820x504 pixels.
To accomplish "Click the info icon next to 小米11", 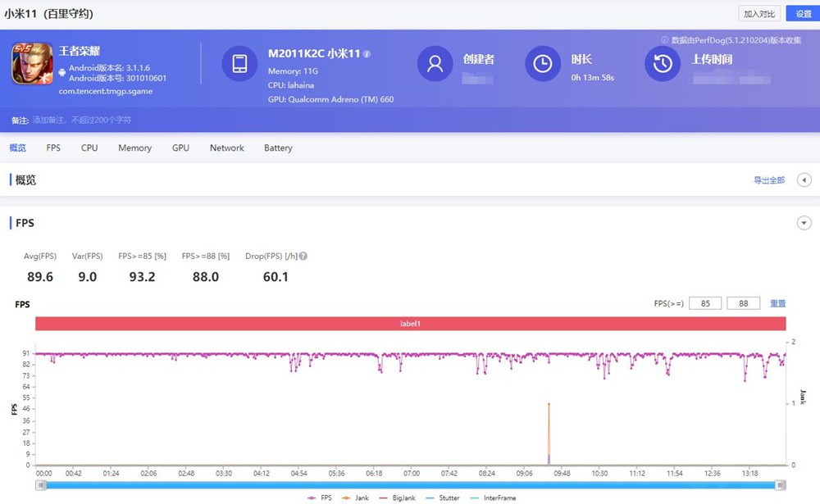I will tap(367, 54).
